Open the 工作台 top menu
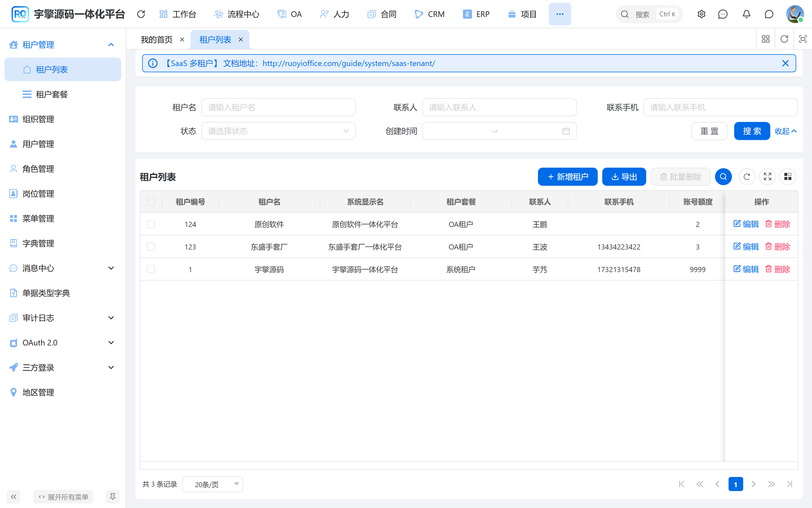812x508 pixels. pyautogui.click(x=178, y=14)
